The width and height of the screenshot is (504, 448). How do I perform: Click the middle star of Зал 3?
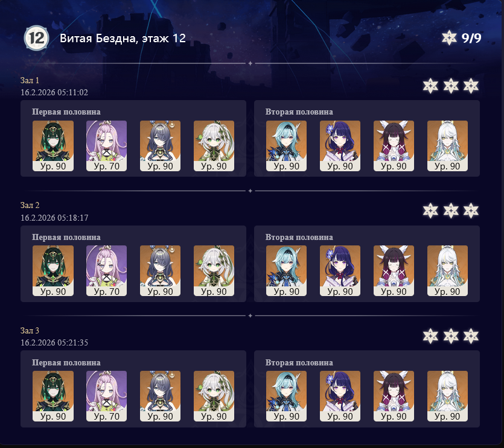point(451,336)
